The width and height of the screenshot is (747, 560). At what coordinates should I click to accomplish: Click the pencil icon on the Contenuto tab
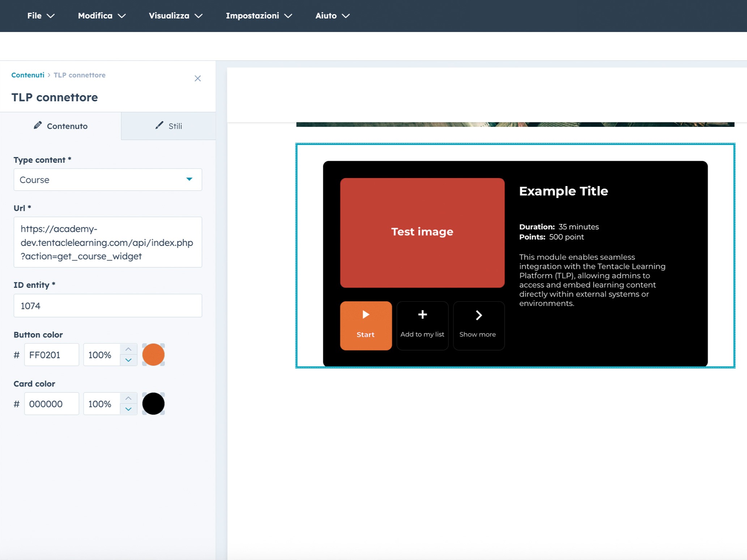38,125
